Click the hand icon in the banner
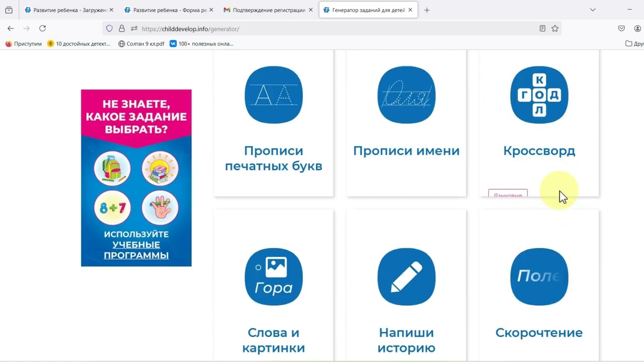This screenshot has height=362, width=644. pyautogui.click(x=160, y=207)
